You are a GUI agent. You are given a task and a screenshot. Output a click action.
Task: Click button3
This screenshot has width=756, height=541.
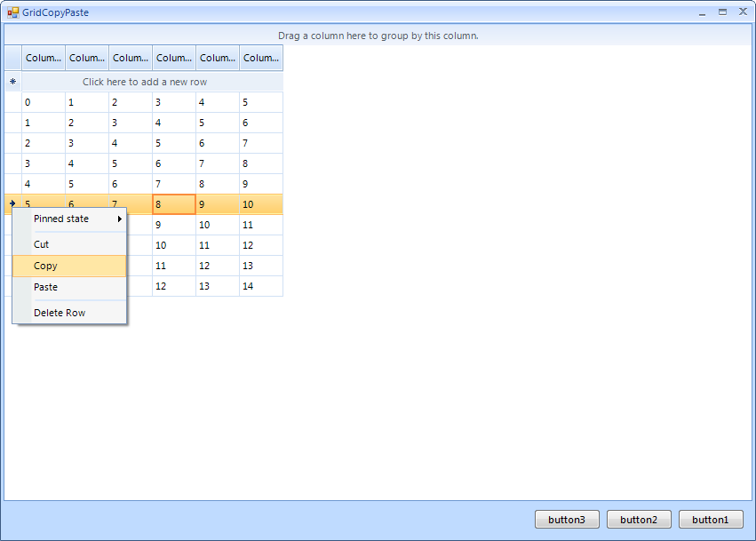click(x=567, y=520)
